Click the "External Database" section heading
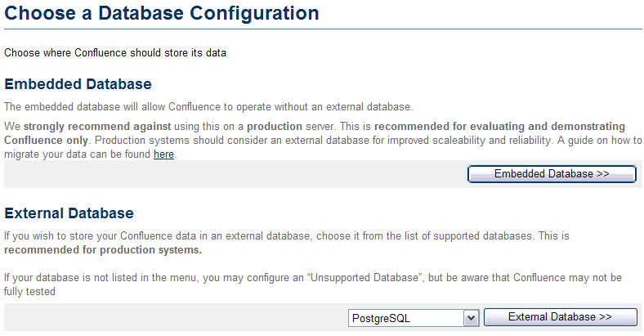Image resolution: width=644 pixels, height=336 pixels. point(69,213)
